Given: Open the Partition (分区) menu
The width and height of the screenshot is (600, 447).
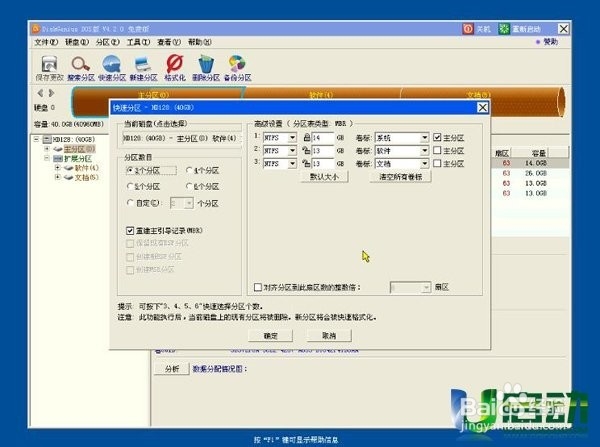Looking at the screenshot, I should point(108,42).
